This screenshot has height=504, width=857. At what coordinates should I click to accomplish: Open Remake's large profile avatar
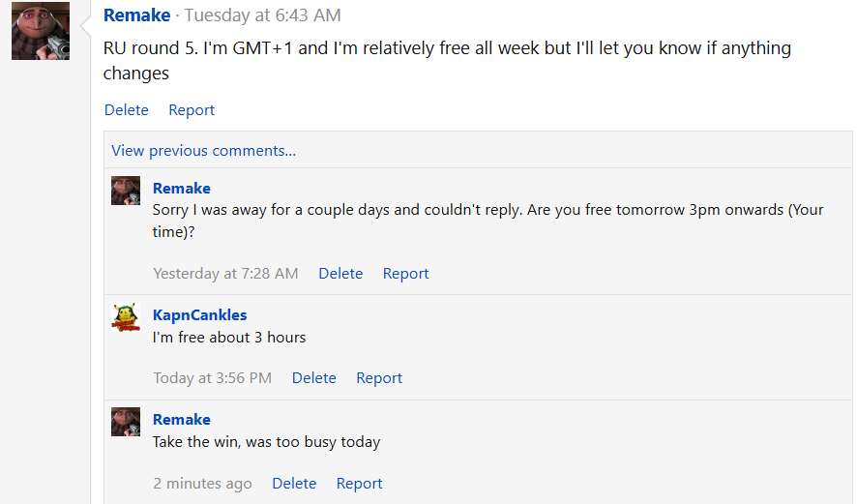[41, 31]
